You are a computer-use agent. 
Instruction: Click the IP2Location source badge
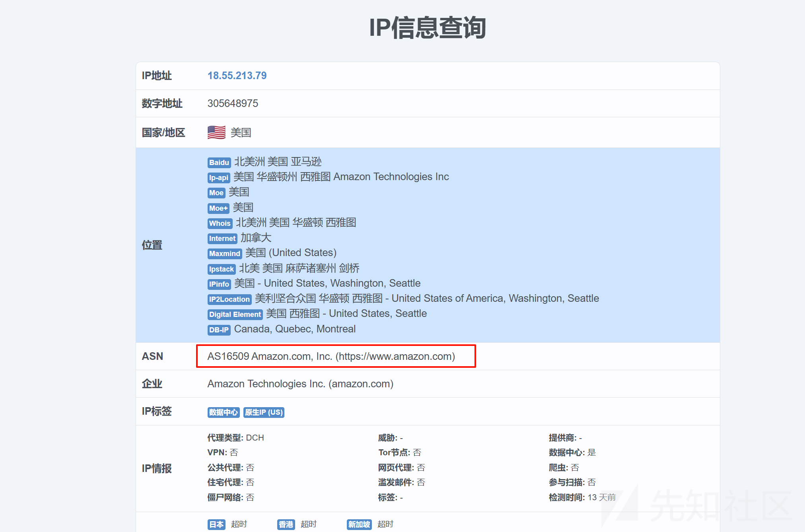(x=229, y=299)
